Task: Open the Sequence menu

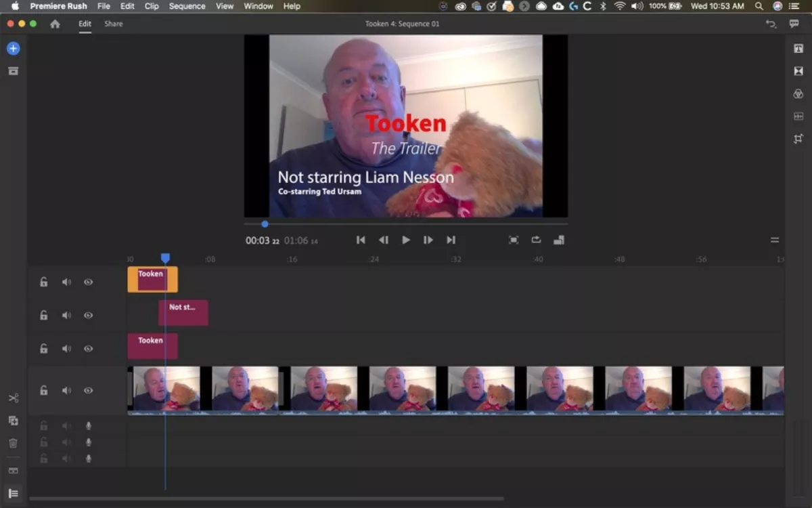Action: [x=187, y=6]
